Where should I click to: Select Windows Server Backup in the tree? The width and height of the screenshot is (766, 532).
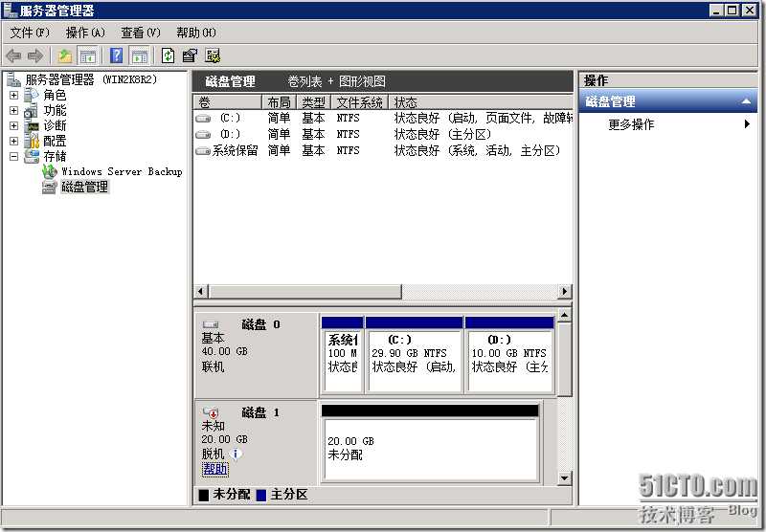pos(122,171)
